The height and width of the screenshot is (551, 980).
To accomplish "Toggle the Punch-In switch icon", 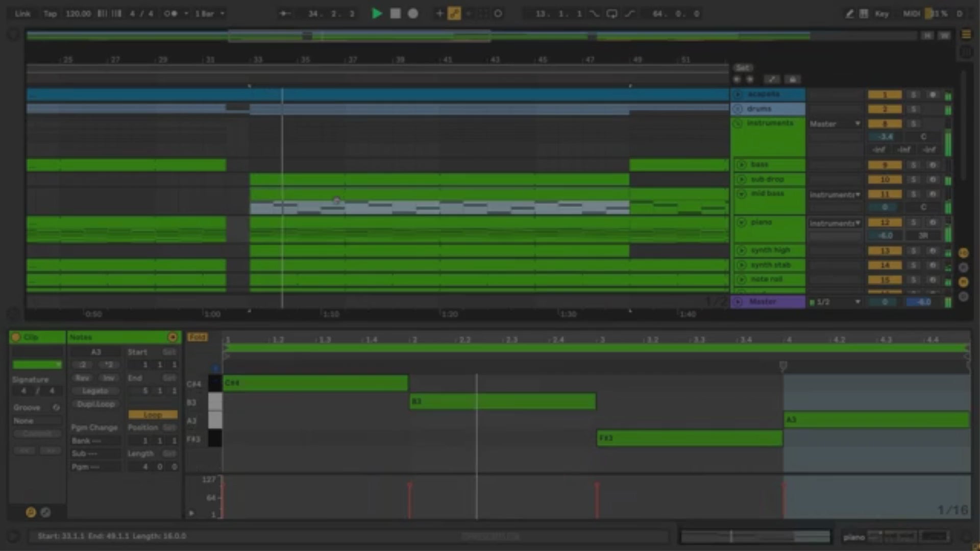I will point(595,14).
